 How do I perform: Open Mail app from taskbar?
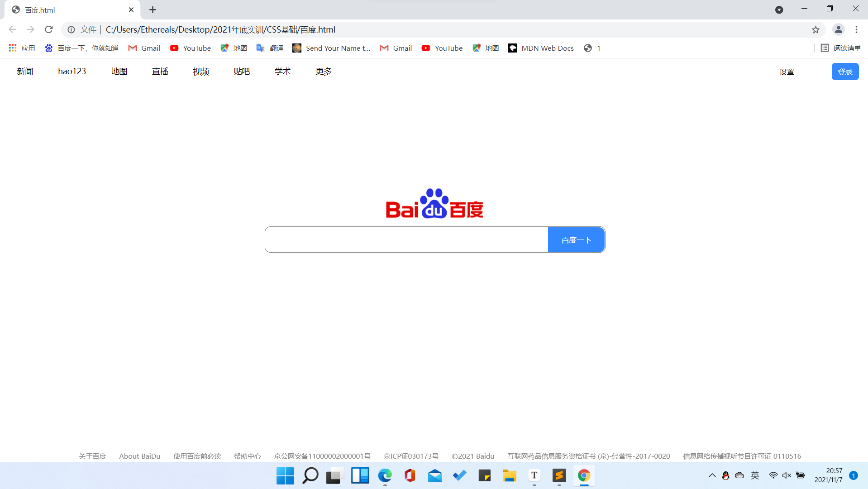tap(434, 475)
